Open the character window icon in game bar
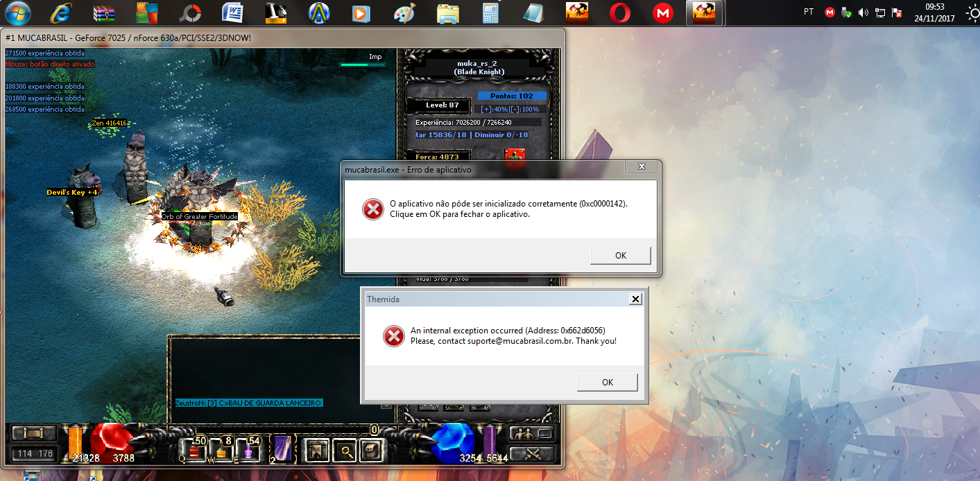This screenshot has height=481, width=980. pyautogui.click(x=317, y=451)
